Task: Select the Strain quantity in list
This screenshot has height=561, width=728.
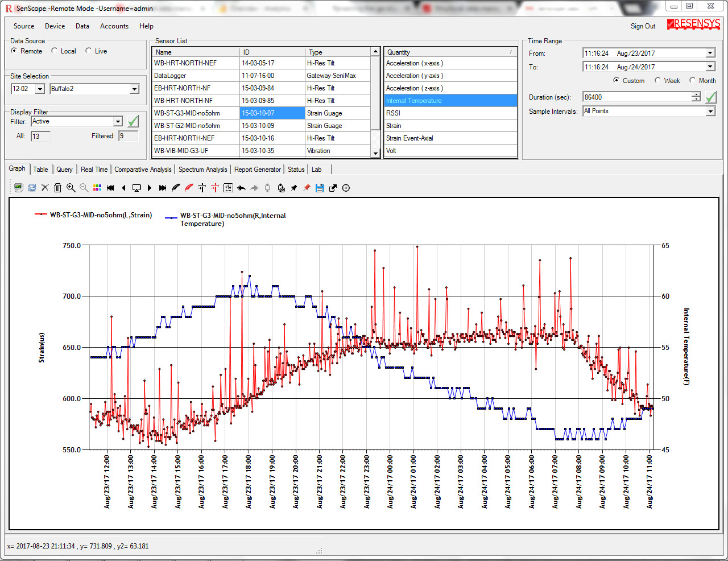Action: (x=394, y=126)
